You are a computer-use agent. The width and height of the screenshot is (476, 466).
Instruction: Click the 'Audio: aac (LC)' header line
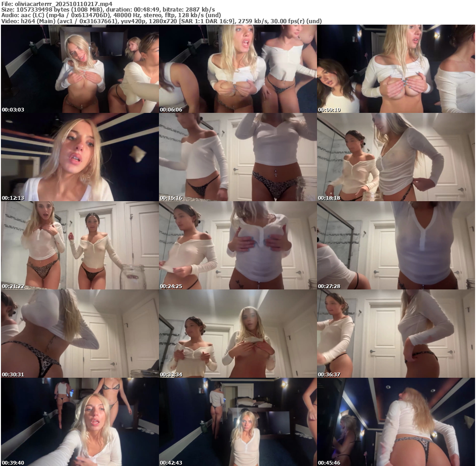pyautogui.click(x=111, y=15)
